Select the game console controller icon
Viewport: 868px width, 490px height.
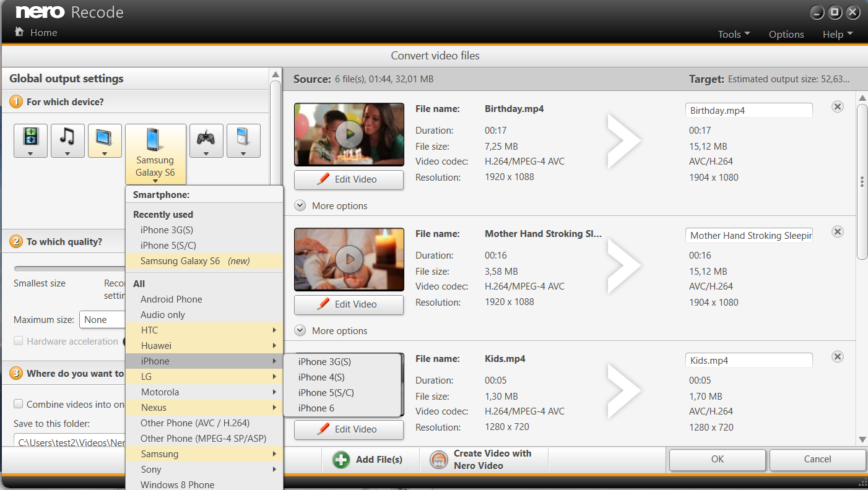pos(206,140)
